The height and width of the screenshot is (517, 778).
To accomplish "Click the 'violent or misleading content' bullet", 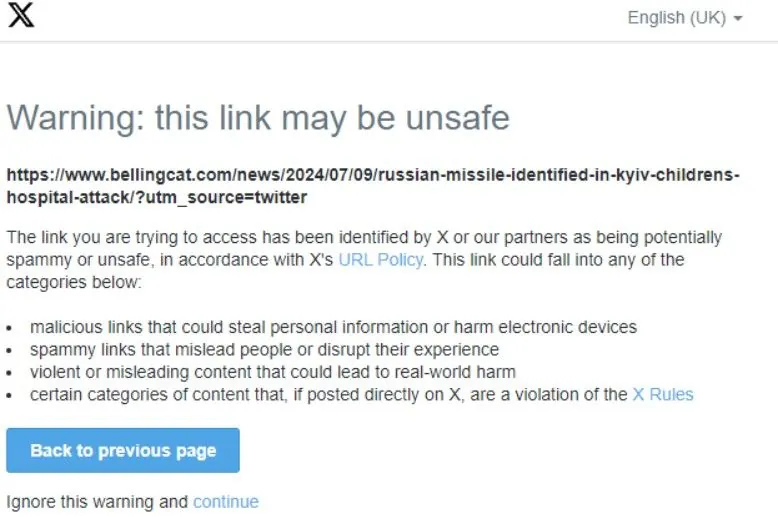I will [x=273, y=372].
